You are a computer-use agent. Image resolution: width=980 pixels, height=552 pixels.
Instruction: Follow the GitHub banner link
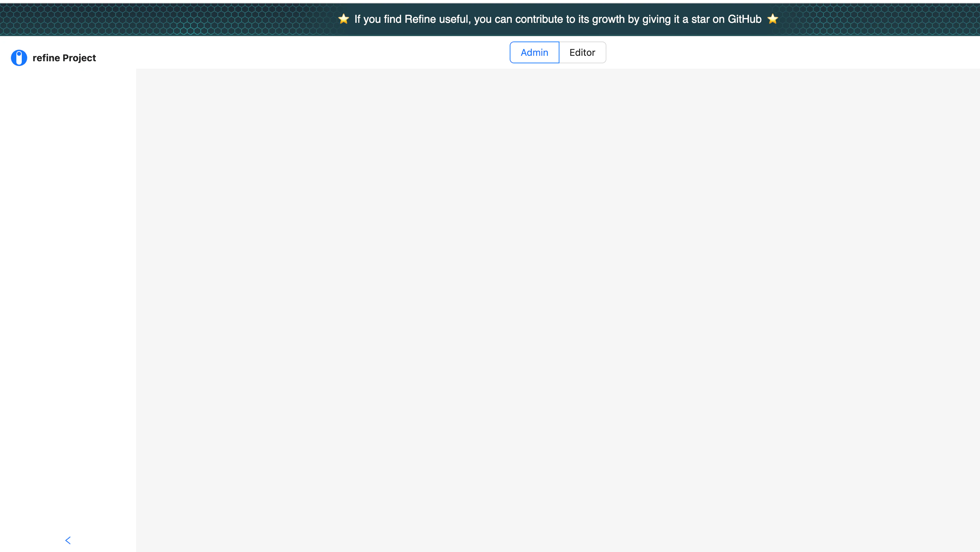coord(558,19)
